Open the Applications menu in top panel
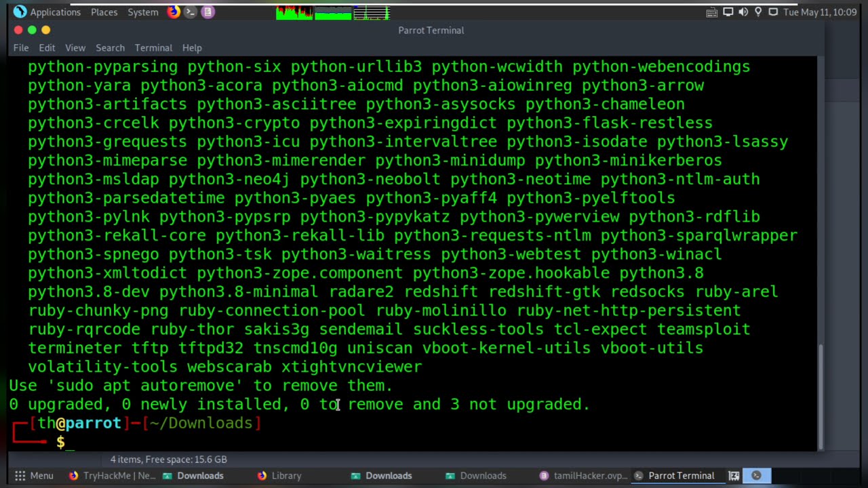Image resolution: width=868 pixels, height=488 pixels. tap(47, 12)
